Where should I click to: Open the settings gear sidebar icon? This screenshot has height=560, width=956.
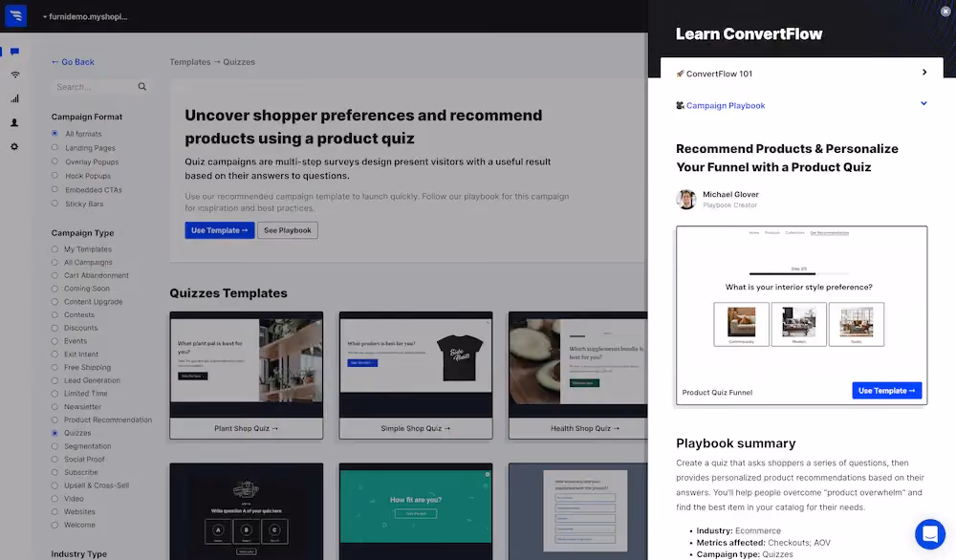(14, 147)
